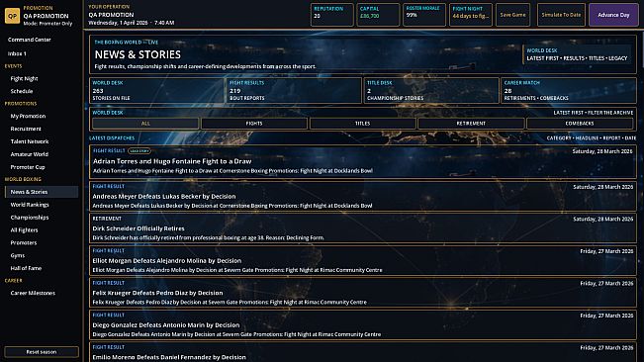Click the LATEST DISPATCHES label
The height and width of the screenshot is (362, 644).
(x=112, y=137)
